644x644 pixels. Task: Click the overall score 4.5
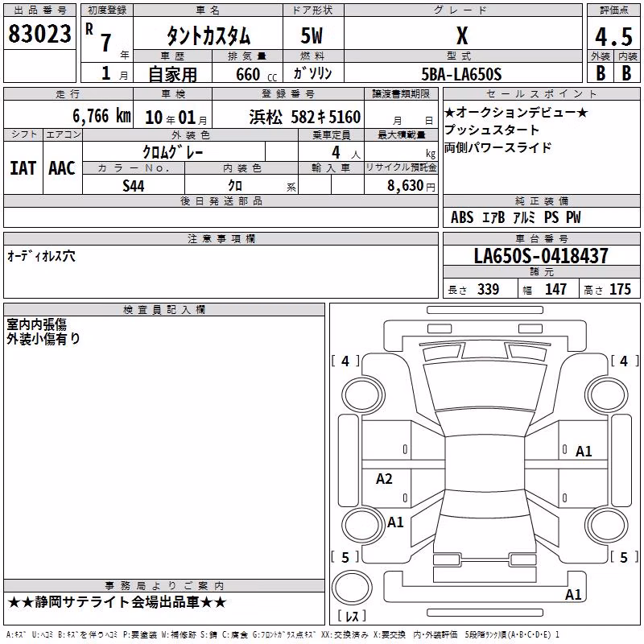tap(613, 36)
